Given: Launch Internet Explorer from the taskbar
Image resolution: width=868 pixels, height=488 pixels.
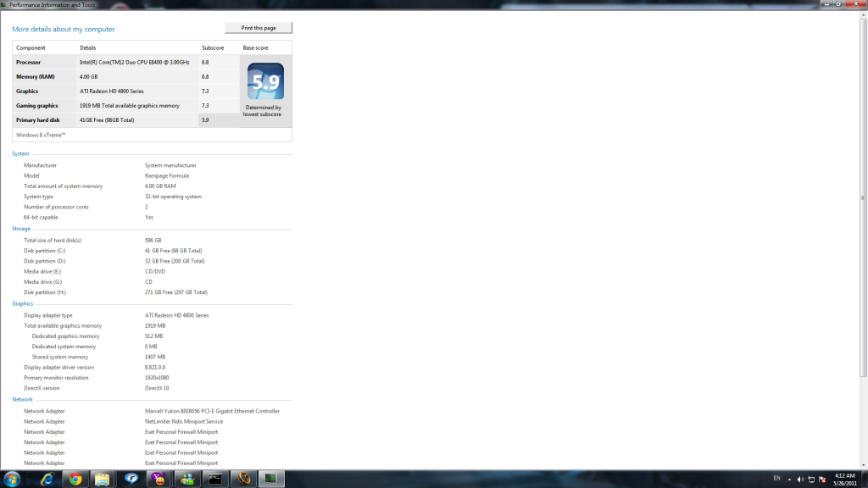Looking at the screenshot, I should 46,479.
